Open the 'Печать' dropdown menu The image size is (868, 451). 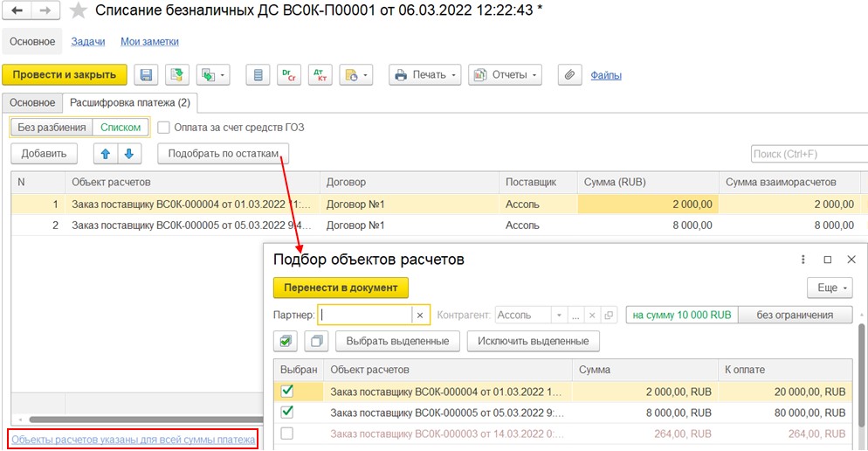pyautogui.click(x=425, y=75)
